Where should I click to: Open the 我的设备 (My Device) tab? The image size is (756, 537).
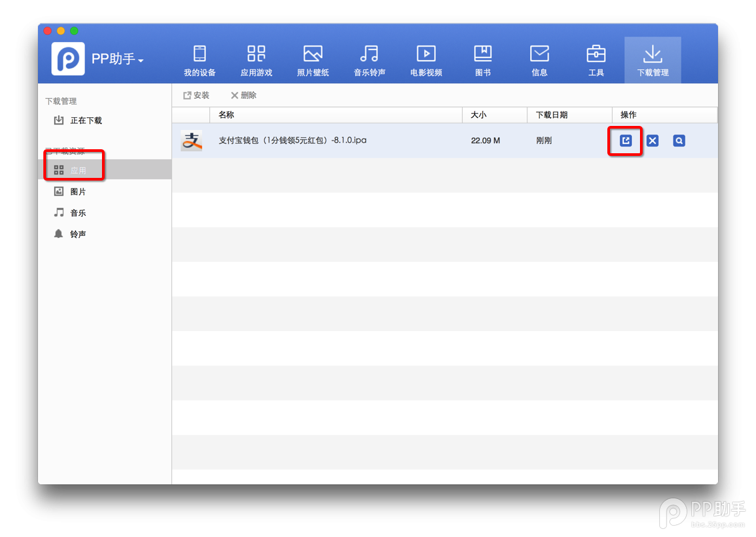(x=199, y=60)
